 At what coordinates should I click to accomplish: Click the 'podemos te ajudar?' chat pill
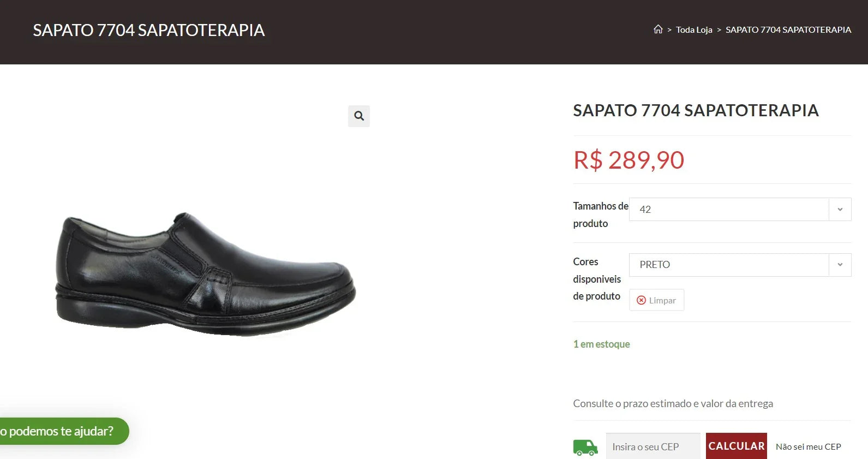[60, 431]
